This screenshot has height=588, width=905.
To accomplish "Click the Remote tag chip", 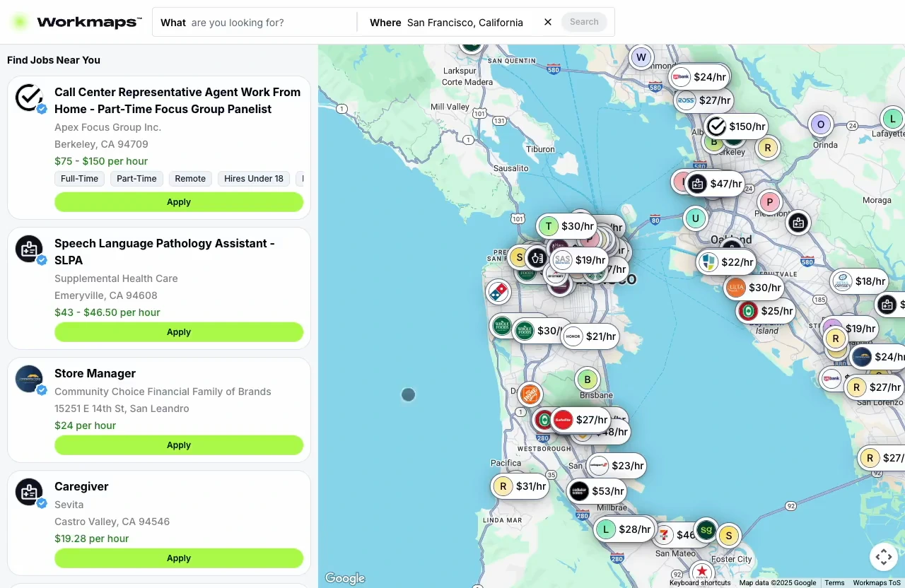I will [190, 179].
